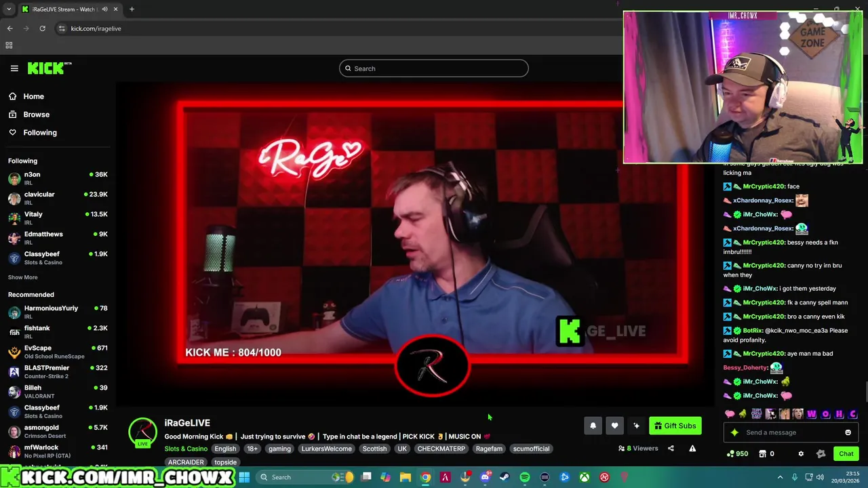Click the 950 channel points icon
Image resolution: width=868 pixels, height=488 pixels.
(737, 453)
